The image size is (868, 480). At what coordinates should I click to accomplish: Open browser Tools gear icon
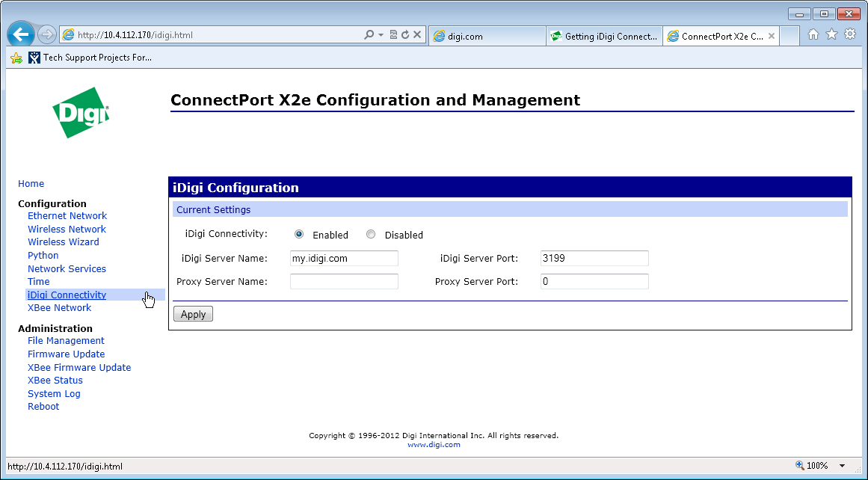pos(850,34)
